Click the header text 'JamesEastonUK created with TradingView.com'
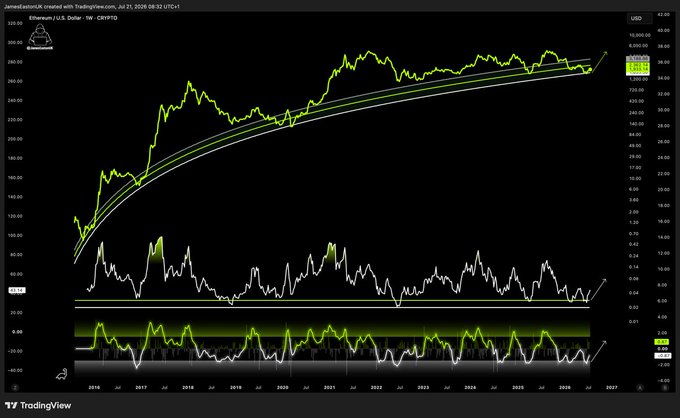Viewport: 680px width, 418px height. pos(61,7)
